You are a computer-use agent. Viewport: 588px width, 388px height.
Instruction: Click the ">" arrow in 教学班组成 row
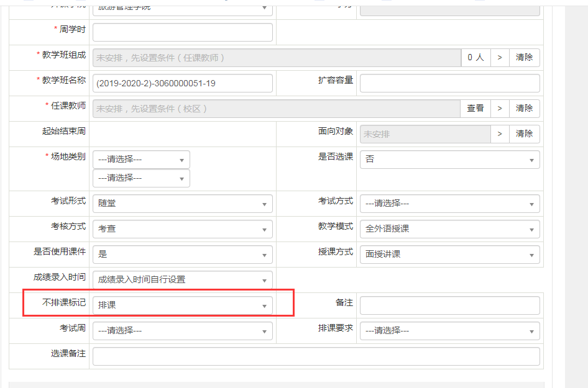(500, 57)
